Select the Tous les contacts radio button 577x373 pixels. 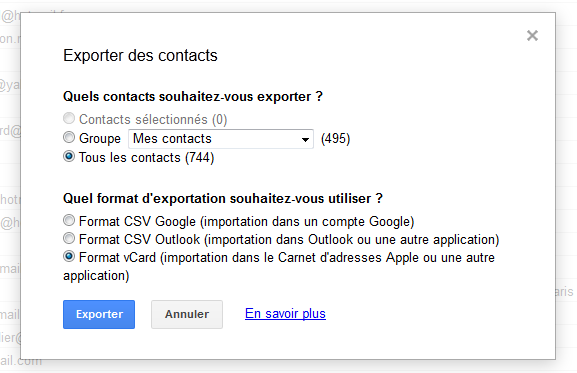69,156
